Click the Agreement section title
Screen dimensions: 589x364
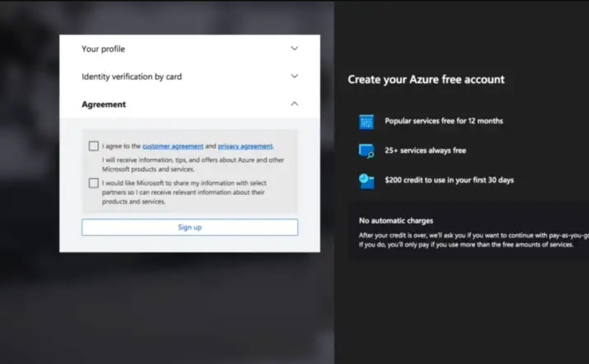[104, 104]
